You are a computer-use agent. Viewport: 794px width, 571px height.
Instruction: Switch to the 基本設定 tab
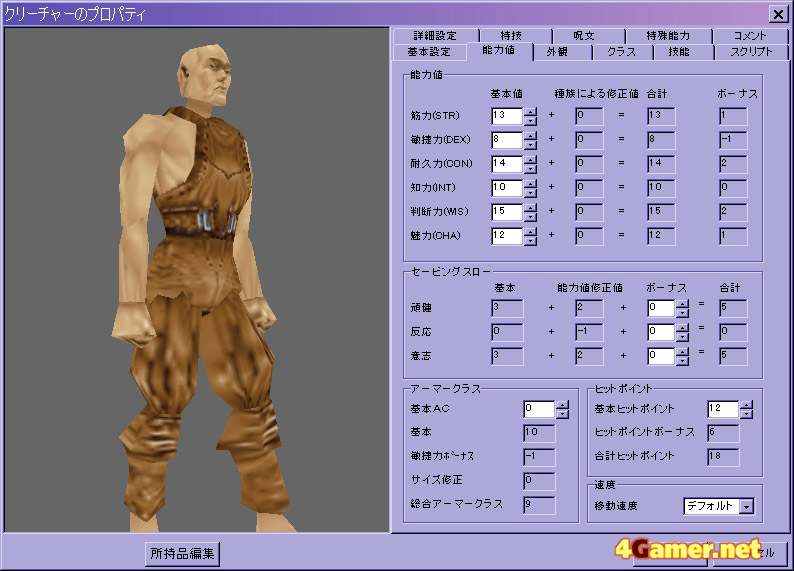pos(429,52)
